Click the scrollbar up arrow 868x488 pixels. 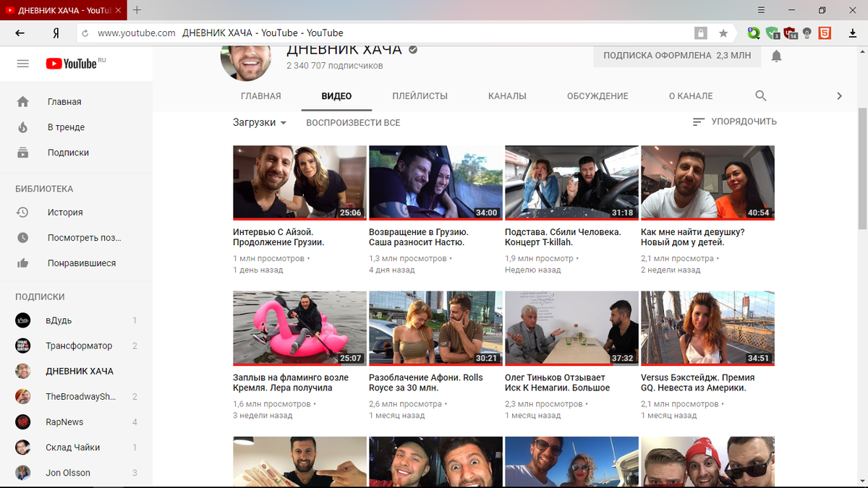[862, 51]
